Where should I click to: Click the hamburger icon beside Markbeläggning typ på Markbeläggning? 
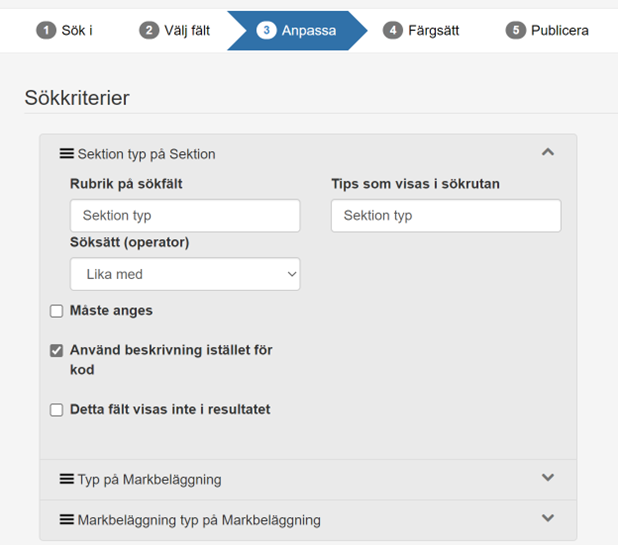[x=67, y=519]
